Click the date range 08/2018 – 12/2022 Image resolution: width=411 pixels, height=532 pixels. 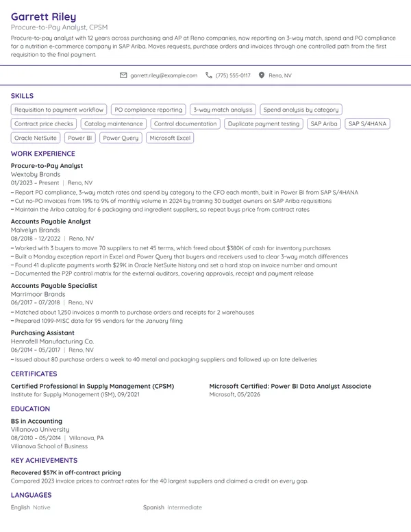point(36,239)
